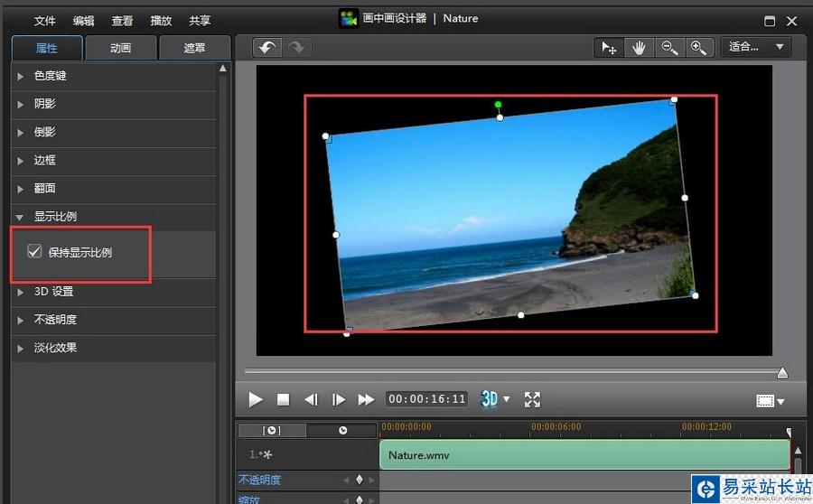Toggle the 不透明度 keyframe diamond
Viewport: 813px width, 504px height.
click(359, 481)
